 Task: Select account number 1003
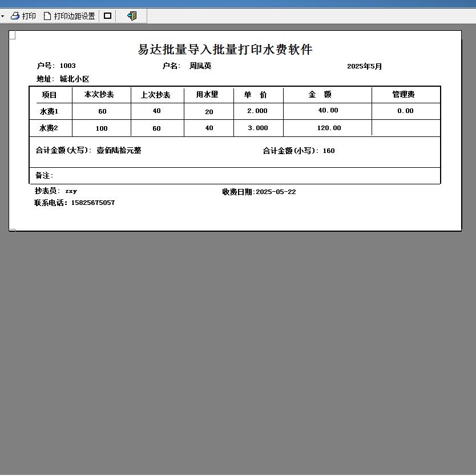point(68,66)
